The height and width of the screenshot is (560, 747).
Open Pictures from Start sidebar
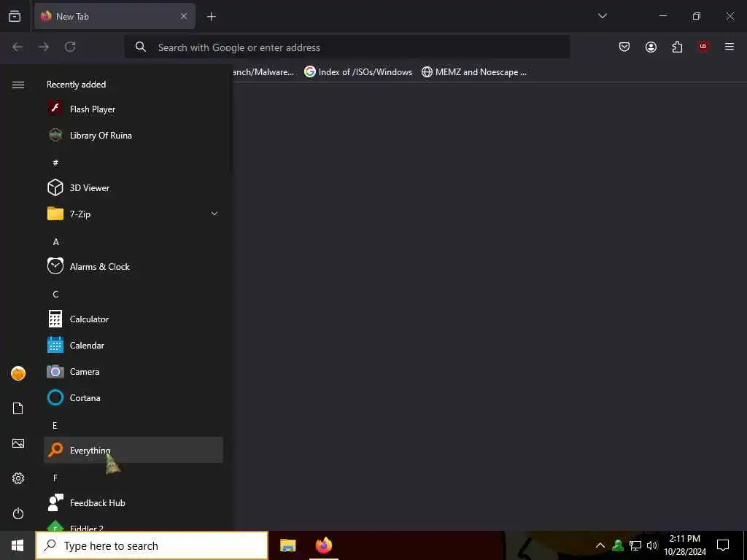pos(18,443)
